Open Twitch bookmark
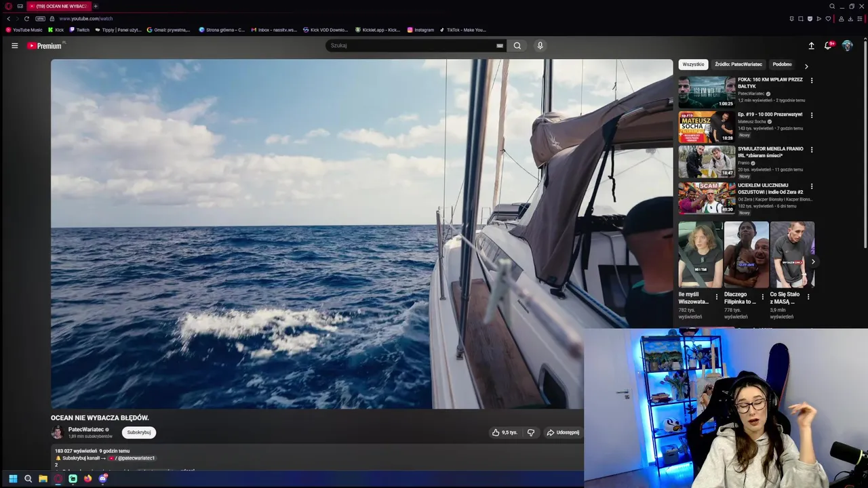 pos(79,30)
